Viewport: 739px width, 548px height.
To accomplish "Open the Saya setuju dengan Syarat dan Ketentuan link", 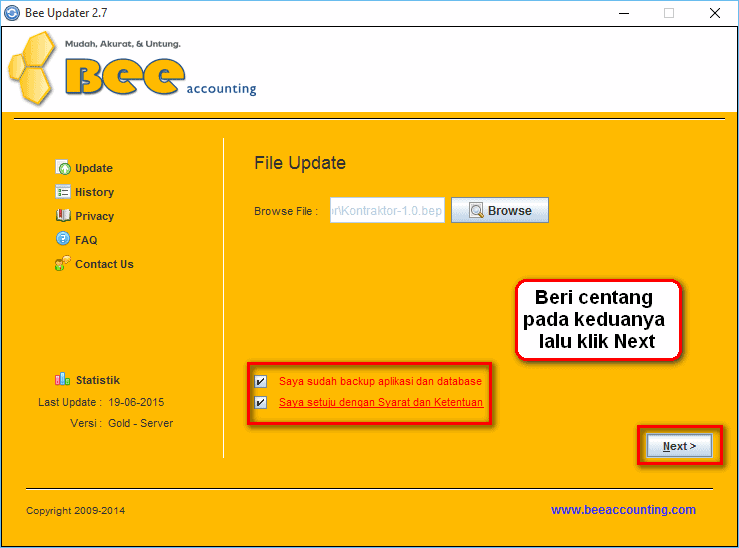I will (x=381, y=402).
